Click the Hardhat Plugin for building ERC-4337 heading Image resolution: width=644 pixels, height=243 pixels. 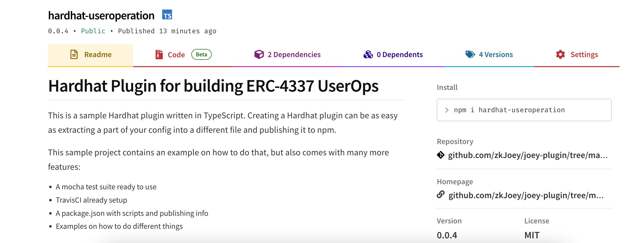tap(213, 86)
